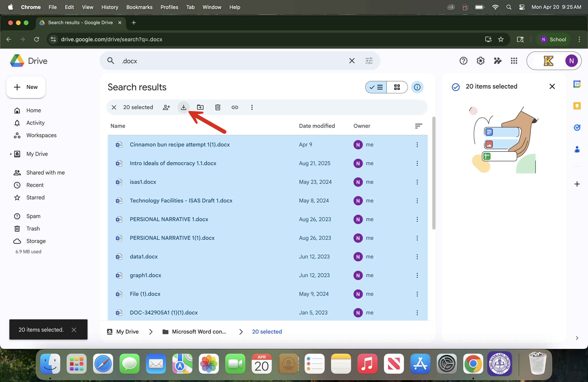This screenshot has height=382, width=588.
Task: Click the New button
Action: pos(26,87)
